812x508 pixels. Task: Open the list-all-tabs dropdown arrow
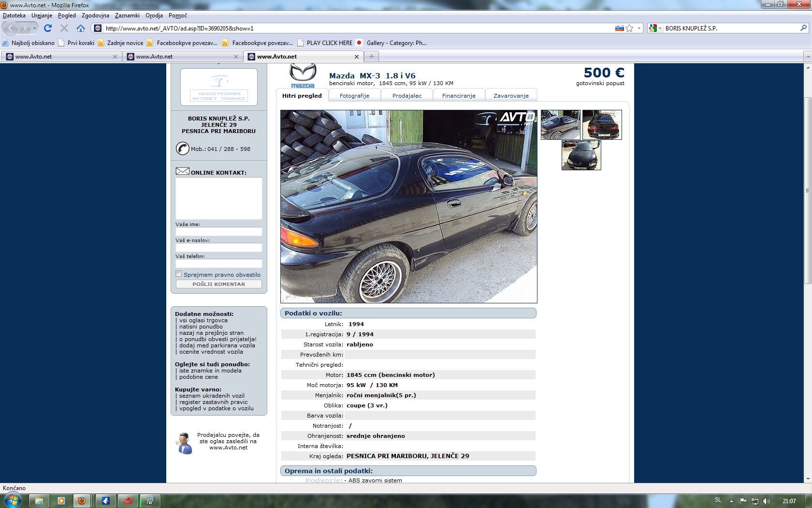(807, 57)
